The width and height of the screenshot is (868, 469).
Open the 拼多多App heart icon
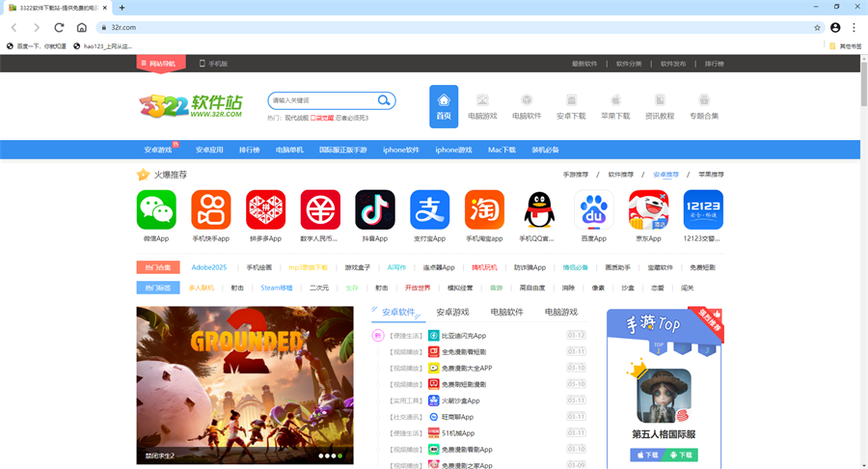tap(266, 209)
